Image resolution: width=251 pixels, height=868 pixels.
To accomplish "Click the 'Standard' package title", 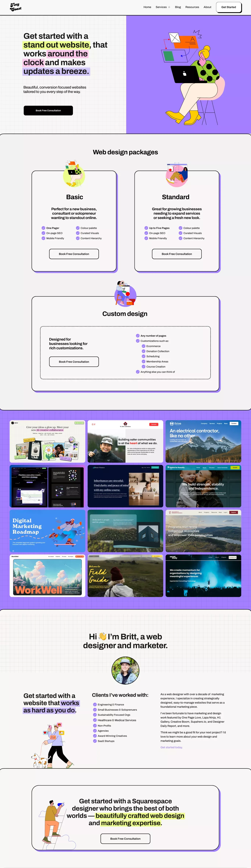I will coord(175,197).
